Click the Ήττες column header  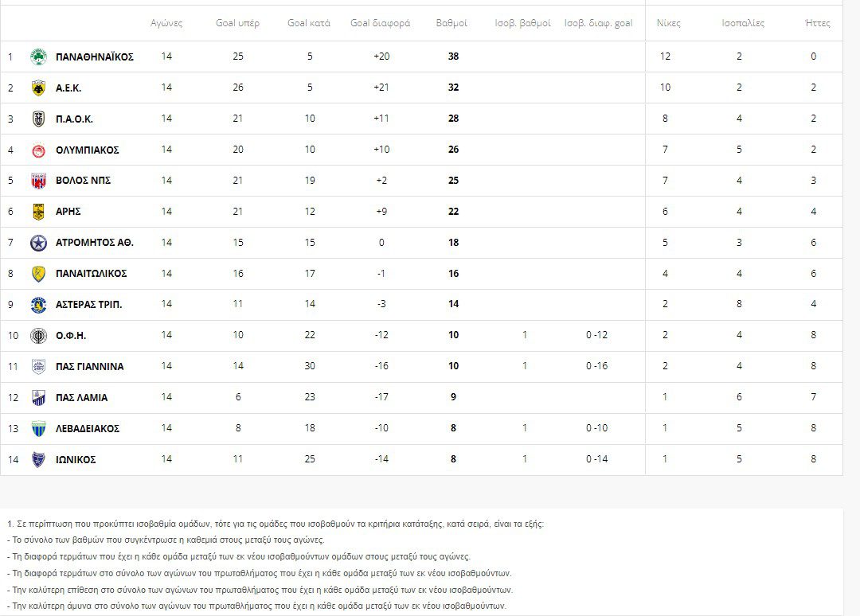pyautogui.click(x=817, y=23)
